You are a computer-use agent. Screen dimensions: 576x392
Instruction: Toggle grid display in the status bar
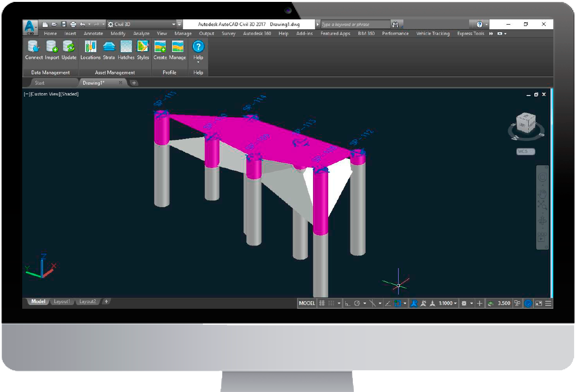(x=322, y=304)
